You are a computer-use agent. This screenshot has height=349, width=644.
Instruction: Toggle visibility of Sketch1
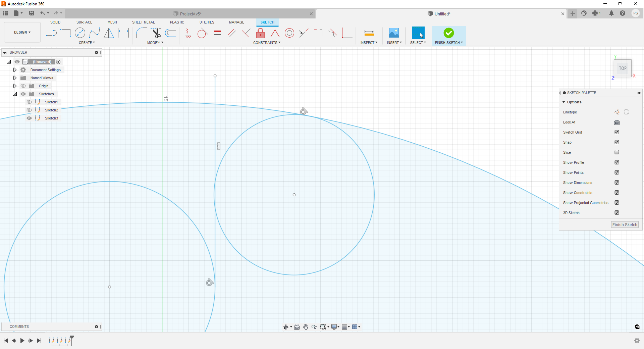(29, 102)
